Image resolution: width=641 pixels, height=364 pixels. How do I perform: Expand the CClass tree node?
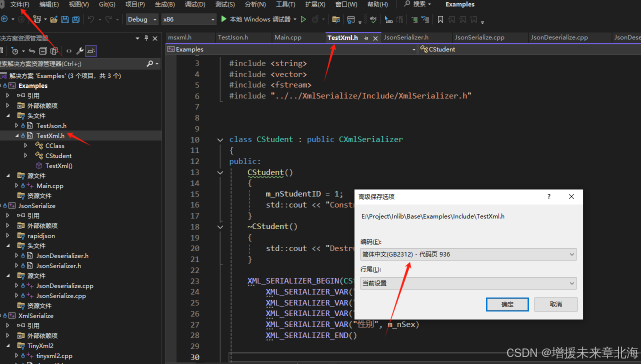tap(26, 145)
